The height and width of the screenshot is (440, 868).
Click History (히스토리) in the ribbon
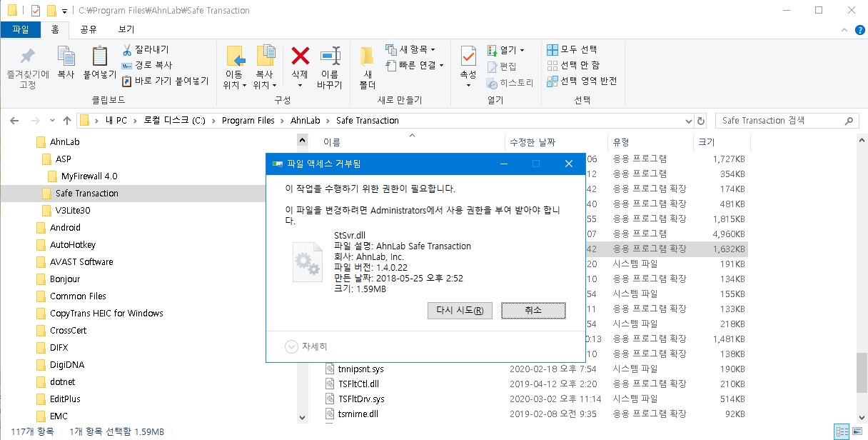coord(510,82)
